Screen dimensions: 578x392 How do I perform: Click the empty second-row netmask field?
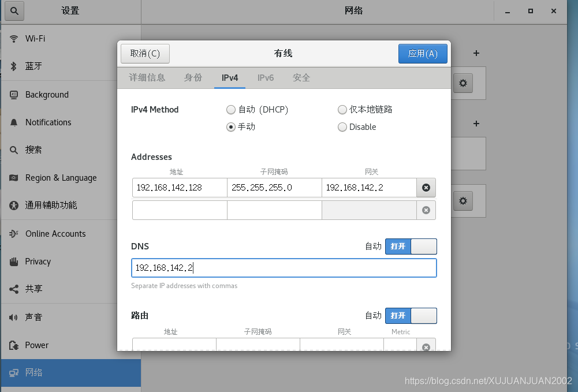click(x=274, y=210)
